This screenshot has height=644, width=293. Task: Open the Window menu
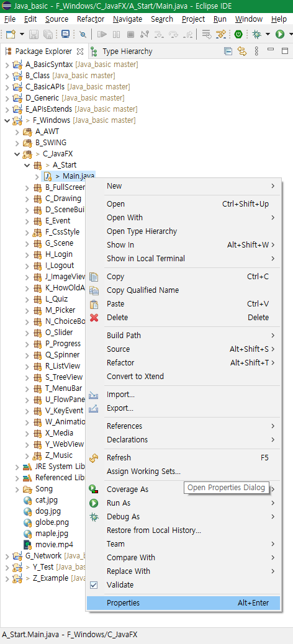coord(249,19)
